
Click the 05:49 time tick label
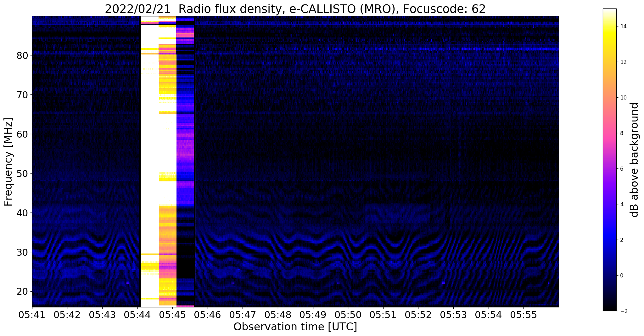point(313,314)
